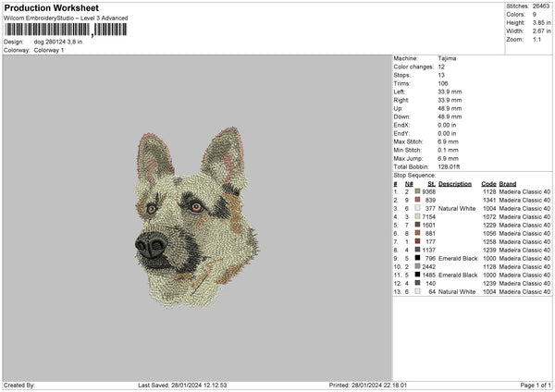Click the Stop Sequence heading

(x=413, y=173)
